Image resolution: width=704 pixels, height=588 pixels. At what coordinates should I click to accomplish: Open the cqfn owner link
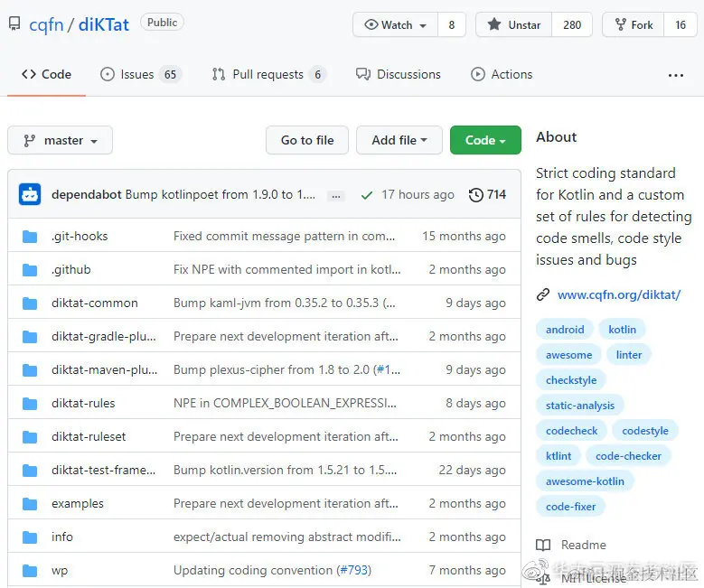(x=46, y=24)
